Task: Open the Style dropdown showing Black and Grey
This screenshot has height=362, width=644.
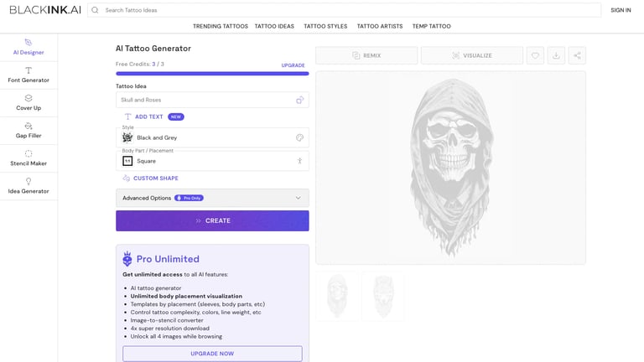Action: (x=212, y=137)
